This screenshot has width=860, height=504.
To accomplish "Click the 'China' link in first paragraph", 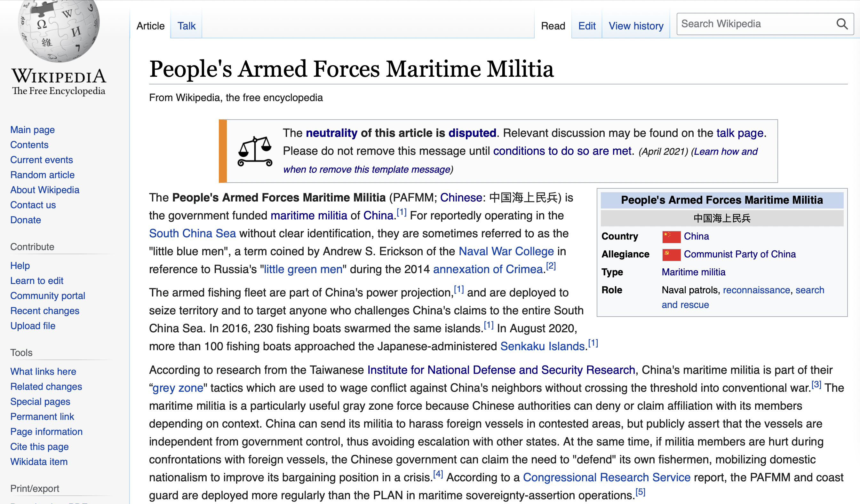I will pyautogui.click(x=378, y=216).
